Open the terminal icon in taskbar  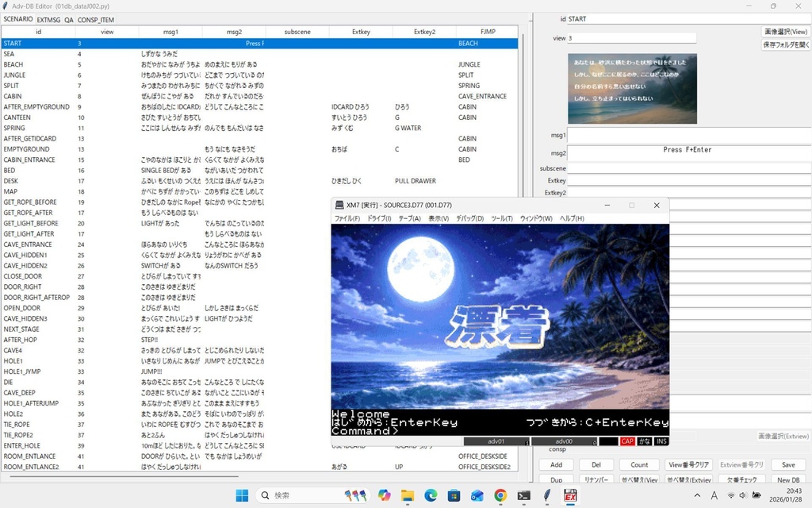pos(523,495)
